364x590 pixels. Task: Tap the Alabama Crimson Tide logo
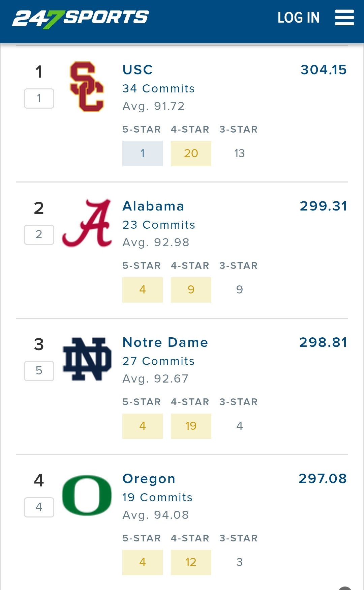[x=87, y=223]
